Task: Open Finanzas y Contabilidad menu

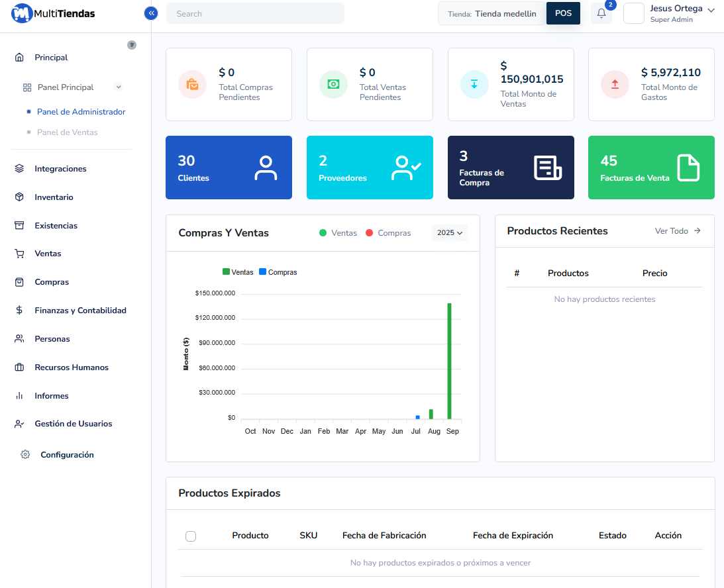Action: [x=80, y=311]
